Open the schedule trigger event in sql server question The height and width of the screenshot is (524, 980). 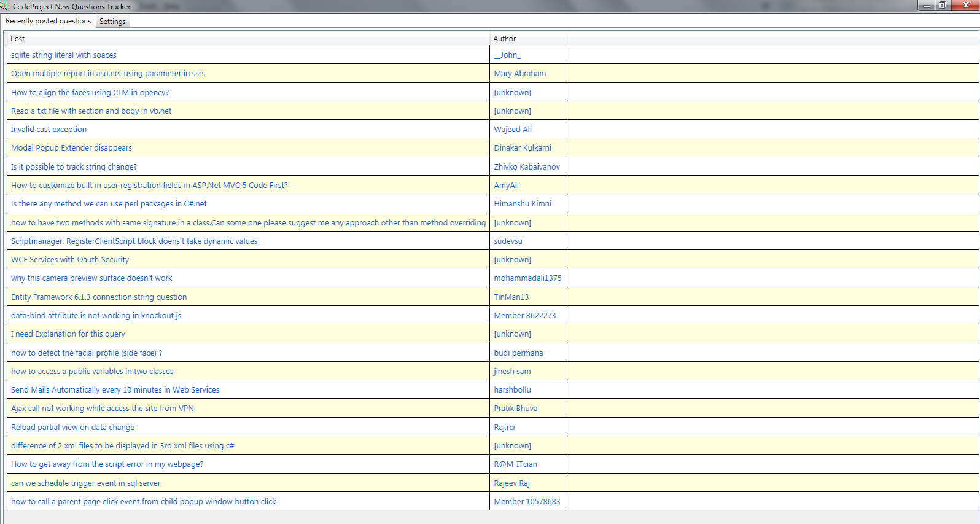coord(85,483)
